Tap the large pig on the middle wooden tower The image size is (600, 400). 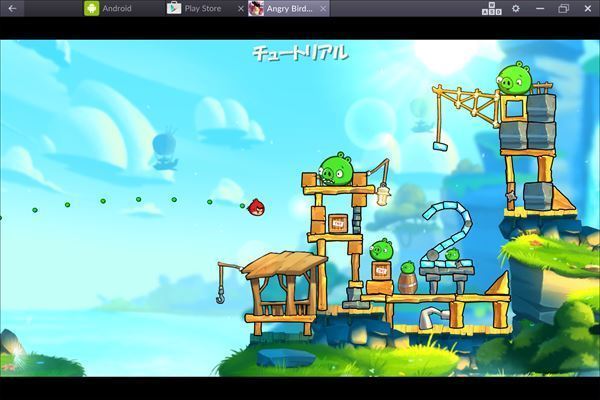pos(336,169)
